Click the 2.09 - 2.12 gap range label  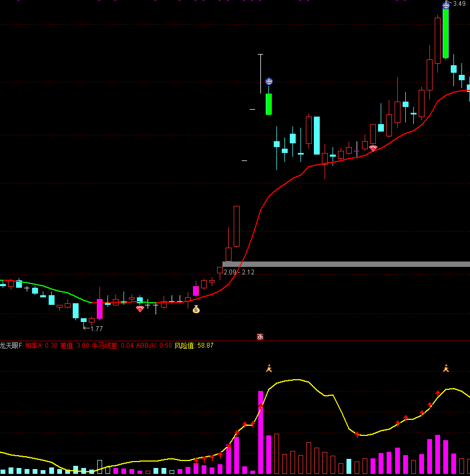239,272
